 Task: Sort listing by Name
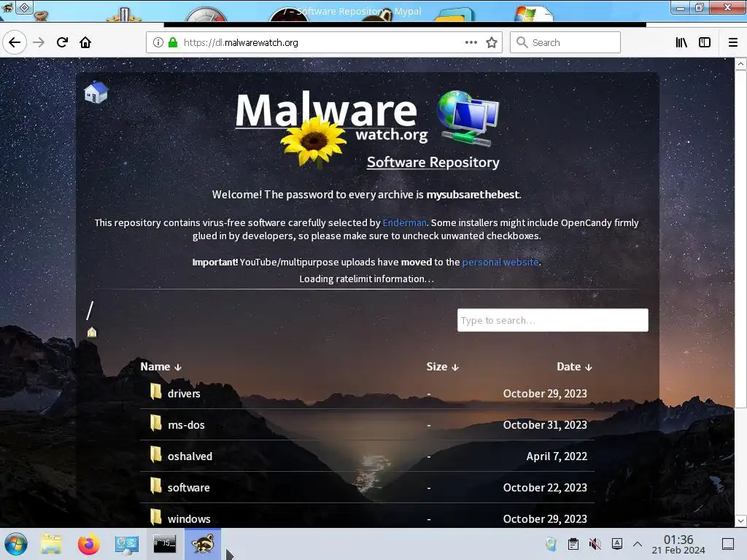pyautogui.click(x=160, y=367)
